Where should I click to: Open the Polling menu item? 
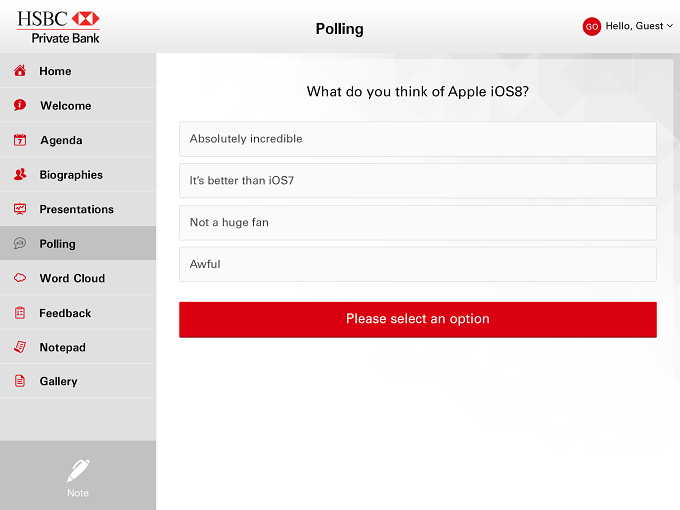78,243
